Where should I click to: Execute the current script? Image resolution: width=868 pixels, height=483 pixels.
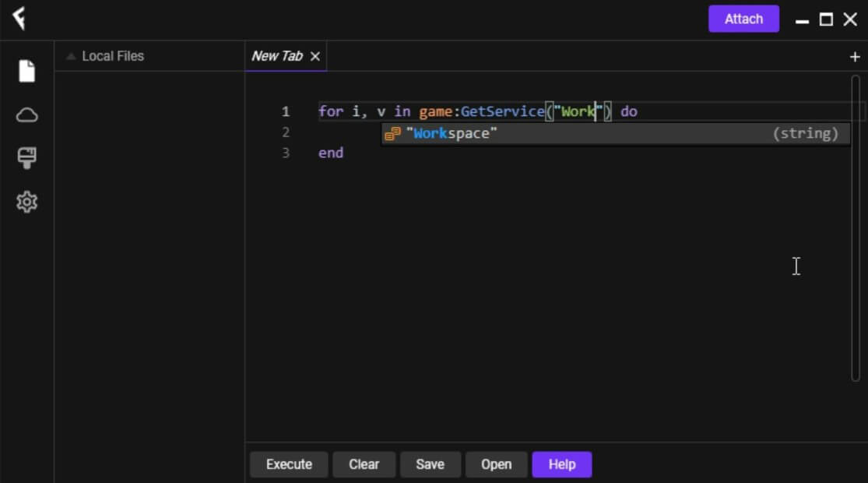288,464
